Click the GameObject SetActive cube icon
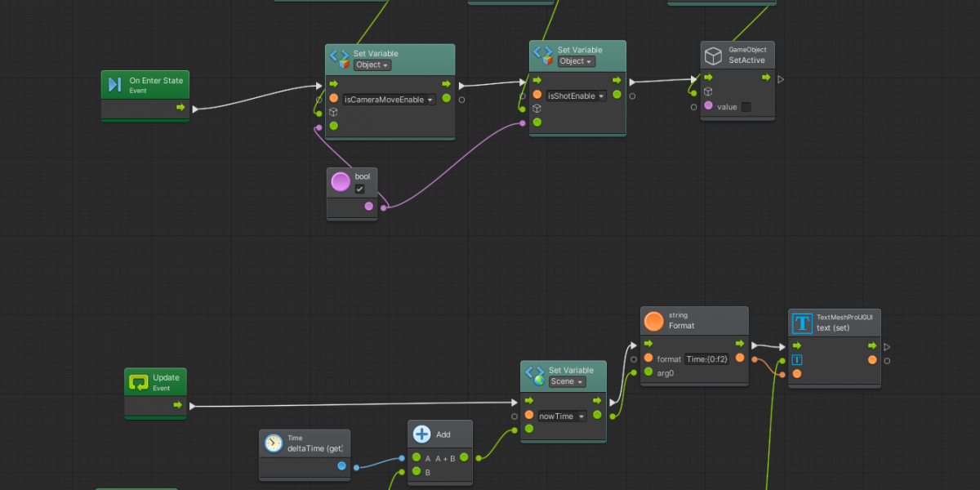 point(714,56)
